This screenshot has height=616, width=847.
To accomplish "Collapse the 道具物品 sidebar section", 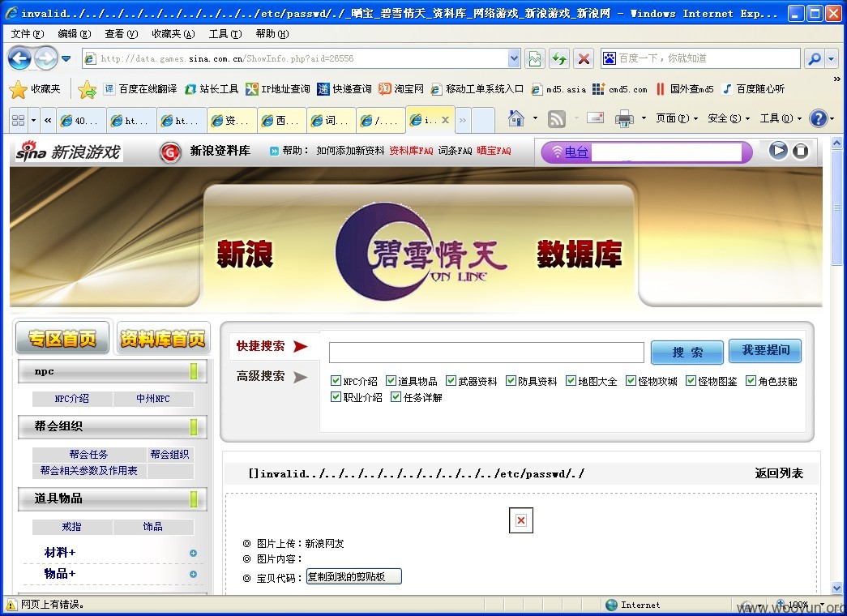I will click(x=194, y=498).
